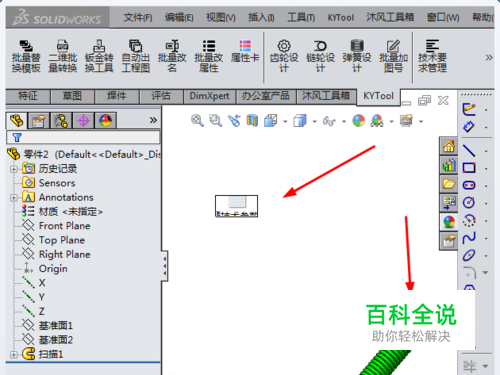The height and width of the screenshot is (375, 500).
Task: Launch sprocket design tool (链轮设计)
Action: tap(320, 56)
